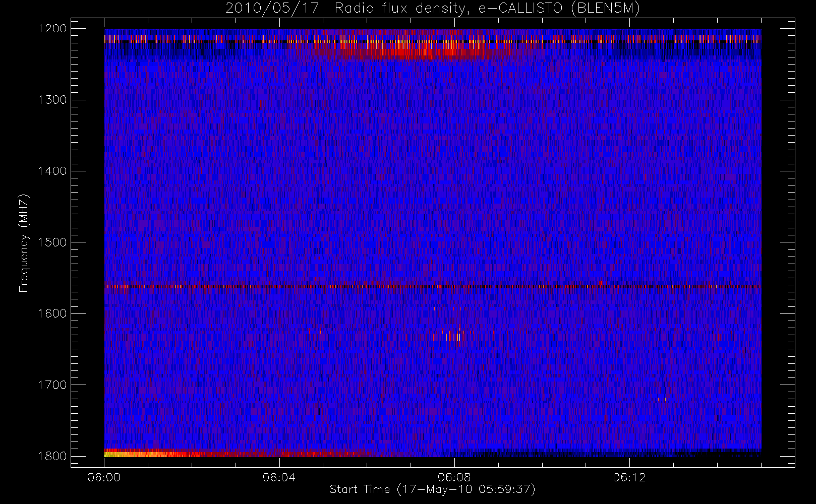Click the 1200 frequency tick label
The height and width of the screenshot is (504, 816).
point(52,29)
